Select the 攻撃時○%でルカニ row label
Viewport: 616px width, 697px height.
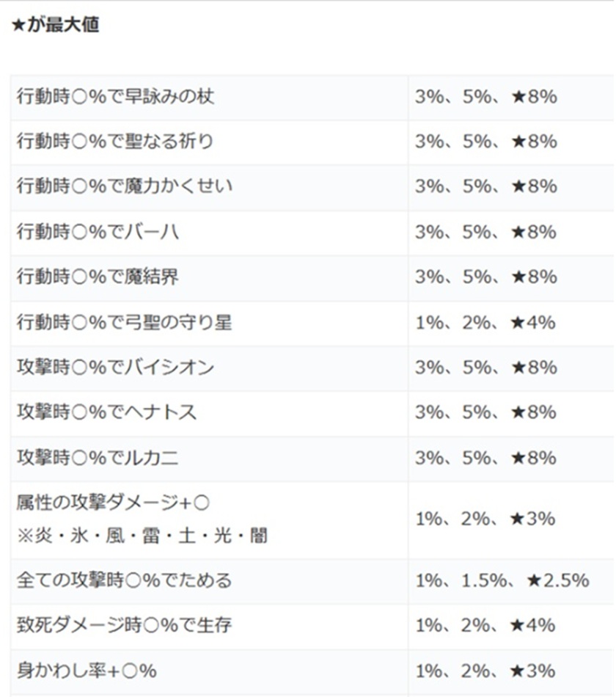(98, 458)
